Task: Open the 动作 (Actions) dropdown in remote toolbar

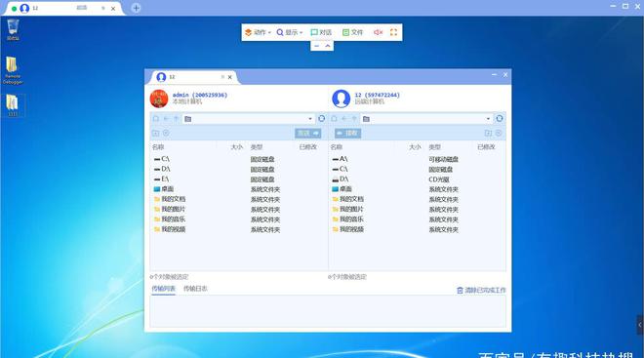Action: point(258,32)
